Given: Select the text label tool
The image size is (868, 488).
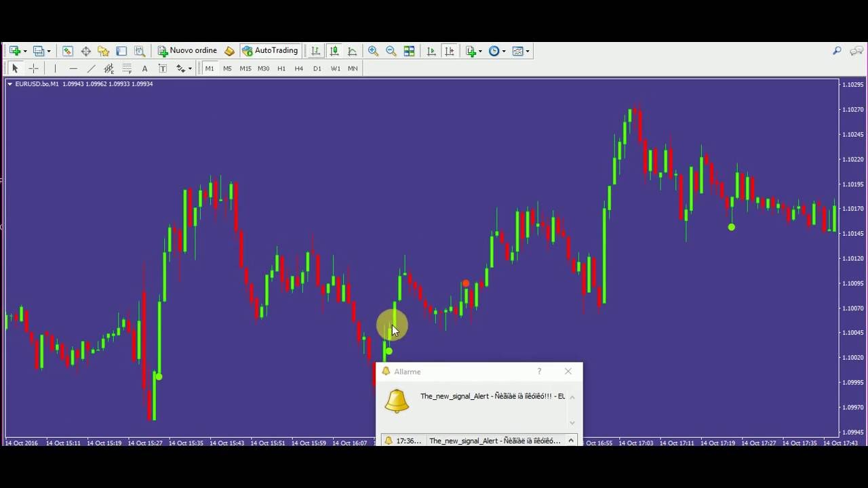Looking at the screenshot, I should [x=163, y=68].
